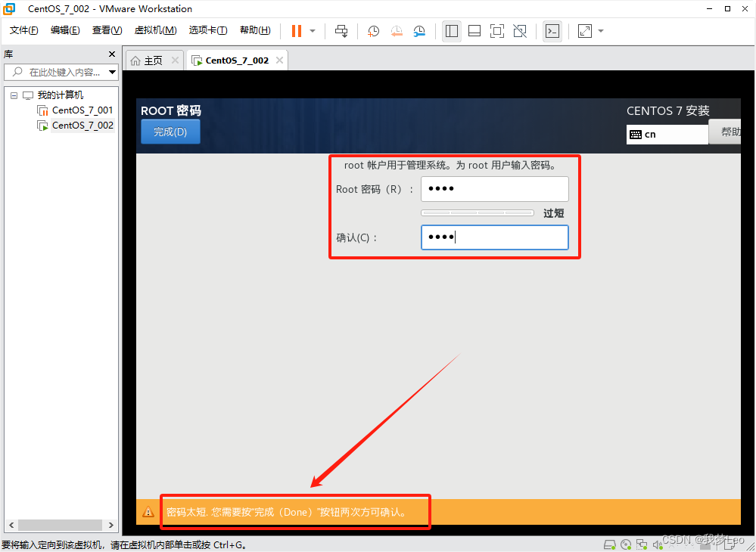The image size is (756, 552).
Task: Close the 主页 tab
Action: 175,60
